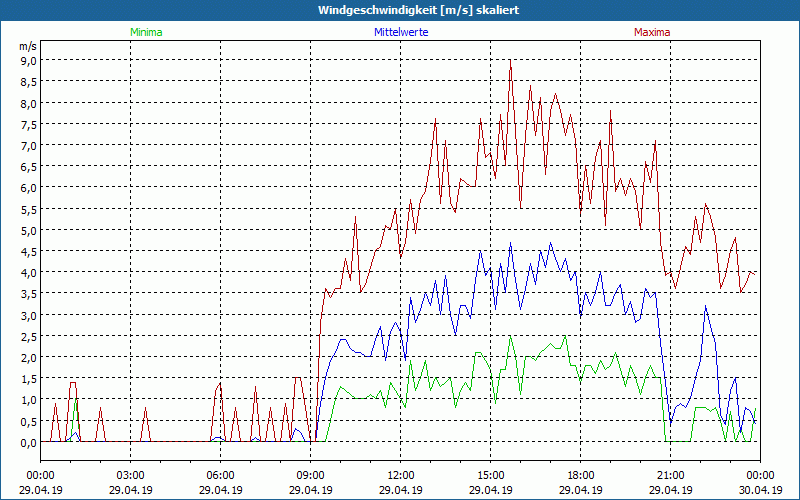Click the 8,0 y-axis value

(29, 103)
